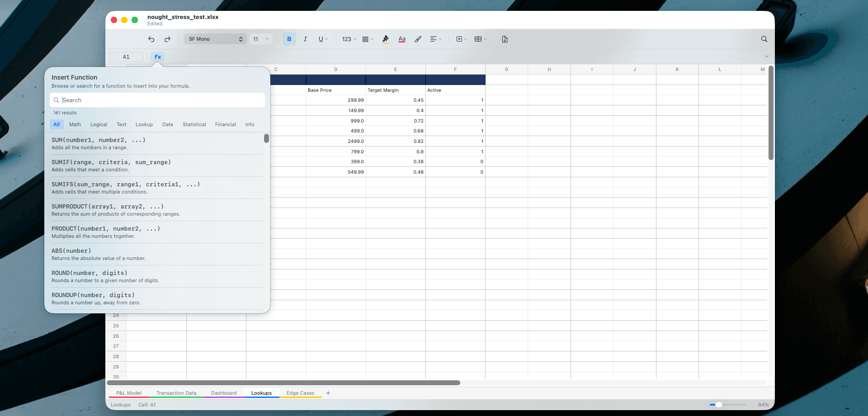Screen dimensions: 868x416
Task: Open the text alignment dropdown
Action: coord(435,39)
